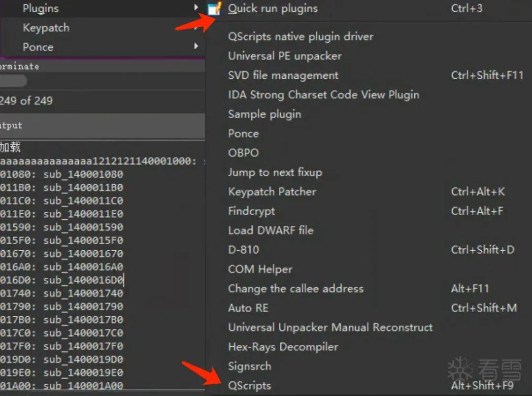The image size is (532, 396).
Task: Open the Universal PE unpacker
Action: pos(284,56)
